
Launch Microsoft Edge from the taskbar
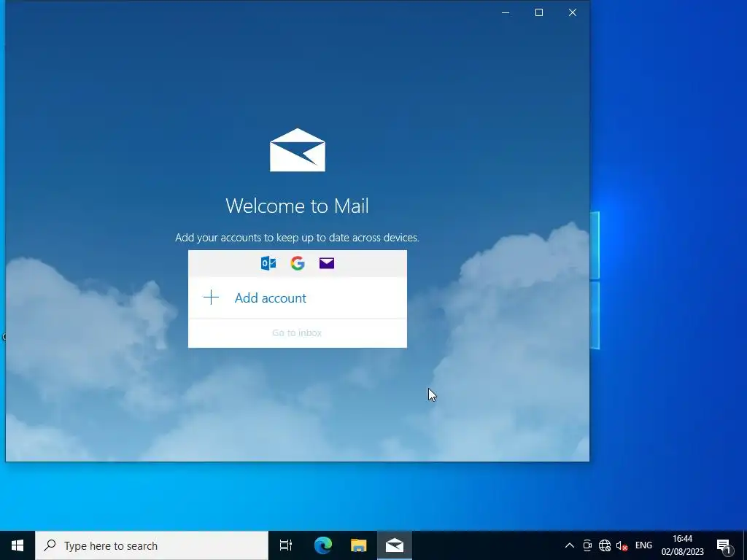coord(322,545)
